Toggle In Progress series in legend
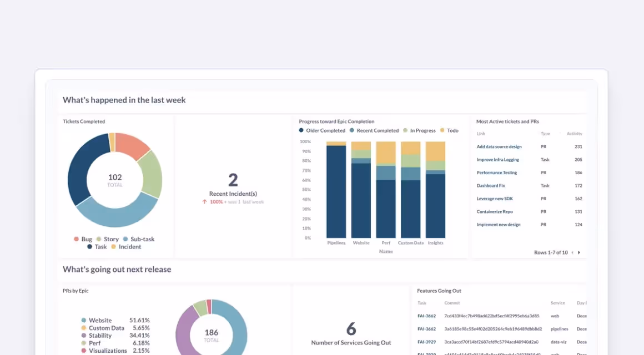 [419, 130]
